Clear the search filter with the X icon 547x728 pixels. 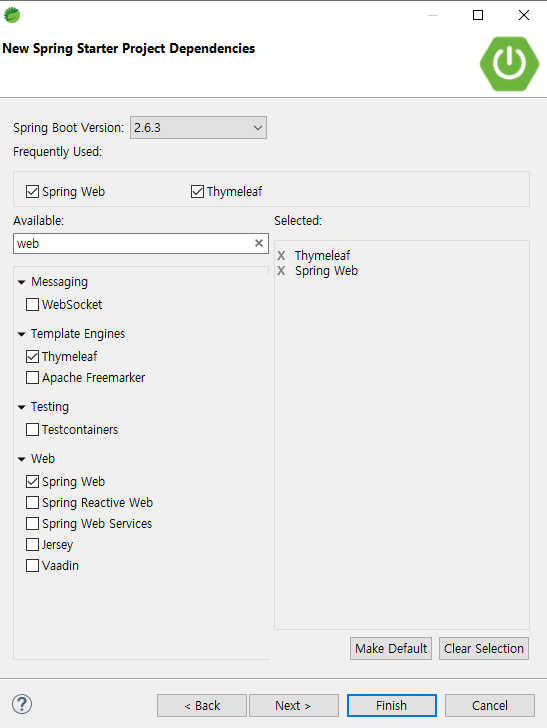click(259, 243)
